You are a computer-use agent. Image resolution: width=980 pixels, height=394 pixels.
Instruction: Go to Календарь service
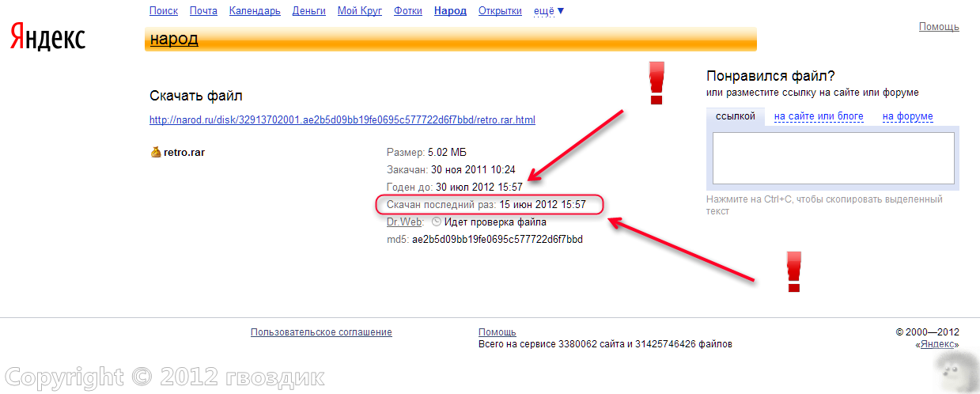(x=255, y=11)
